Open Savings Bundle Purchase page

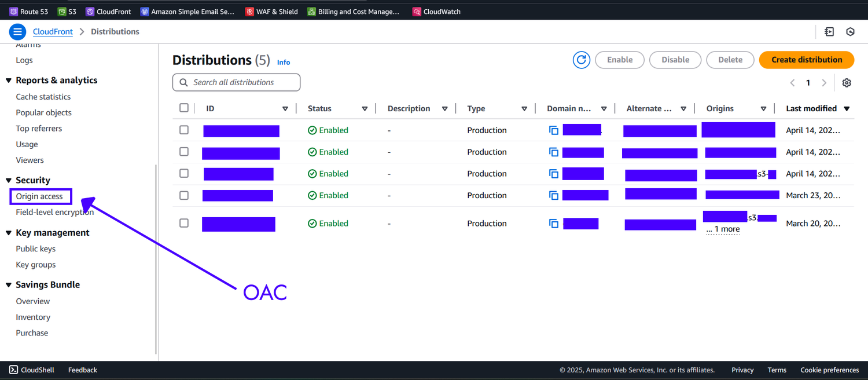pyautogui.click(x=32, y=333)
